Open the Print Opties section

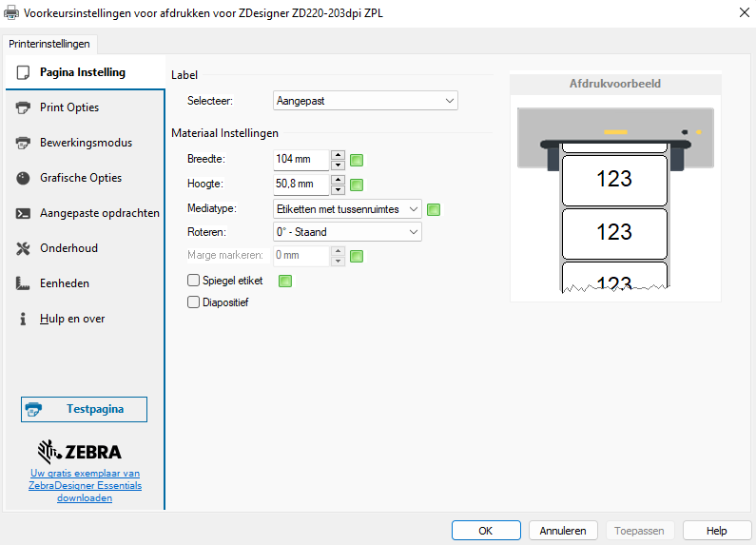click(86, 107)
